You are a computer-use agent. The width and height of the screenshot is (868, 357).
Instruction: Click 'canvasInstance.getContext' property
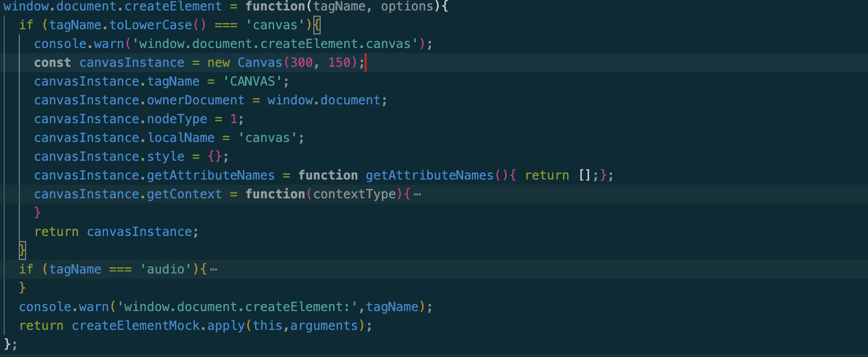[128, 194]
